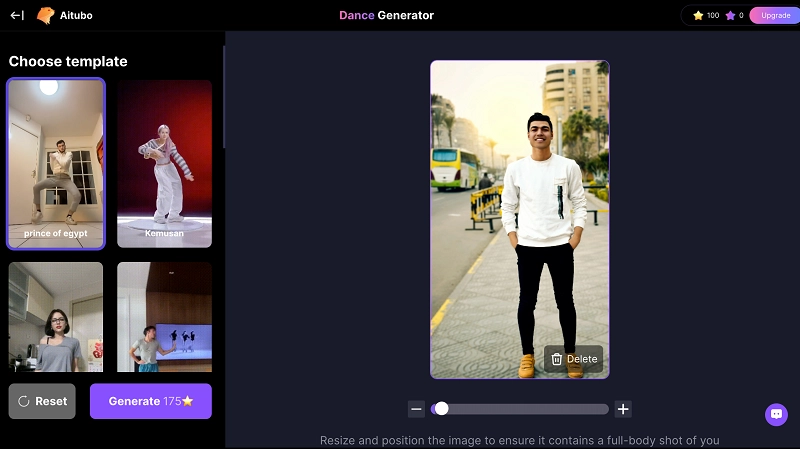This screenshot has height=449, width=800.
Task: Click the Upgrade button
Action: tap(775, 15)
